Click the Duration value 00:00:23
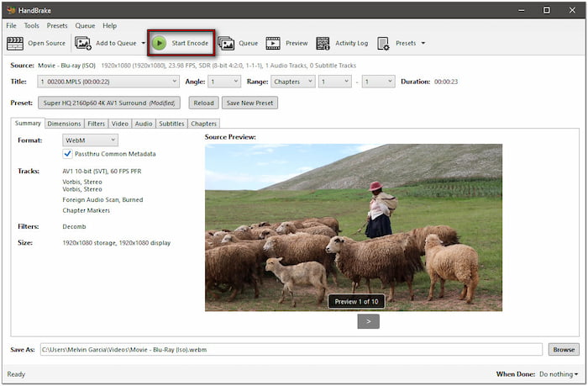The image size is (588, 386). pyautogui.click(x=446, y=82)
